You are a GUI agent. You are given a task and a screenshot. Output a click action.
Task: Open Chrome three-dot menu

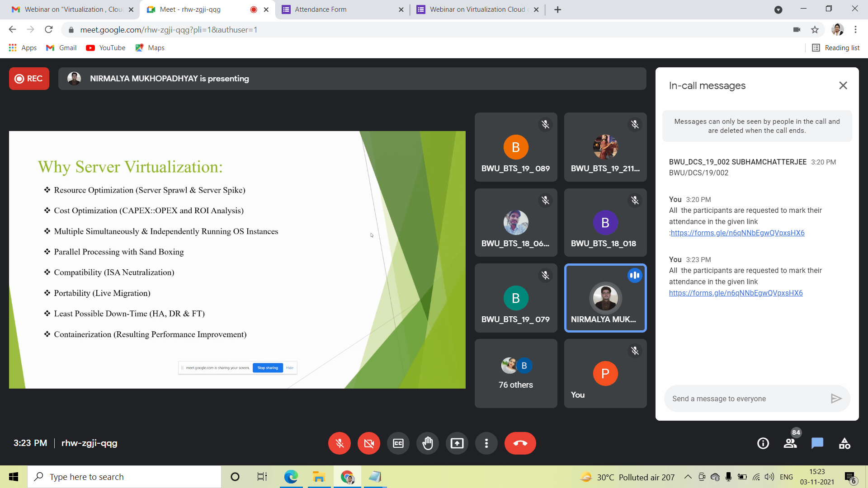855,30
